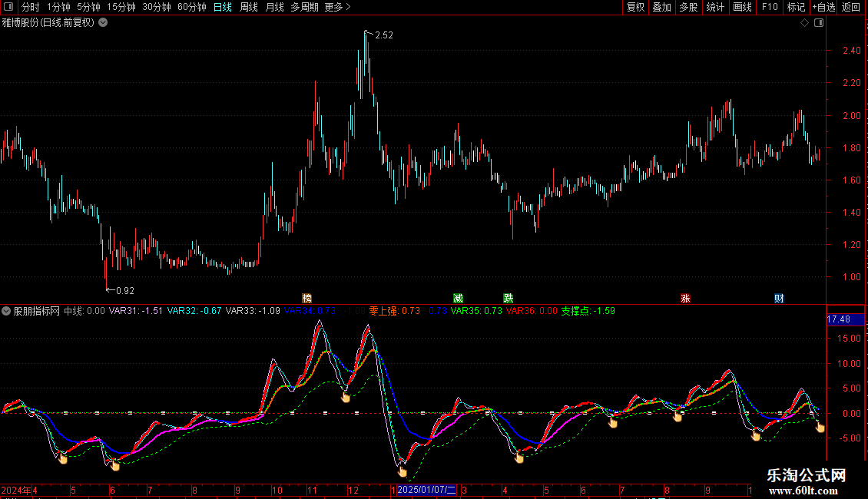The width and height of the screenshot is (868, 499).
Task: Select the VAR35 indicator value
Action: (476, 311)
